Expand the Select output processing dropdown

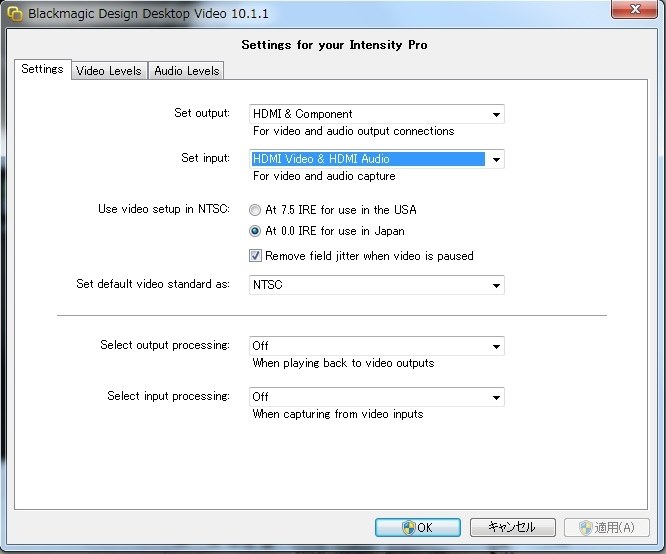377,346
